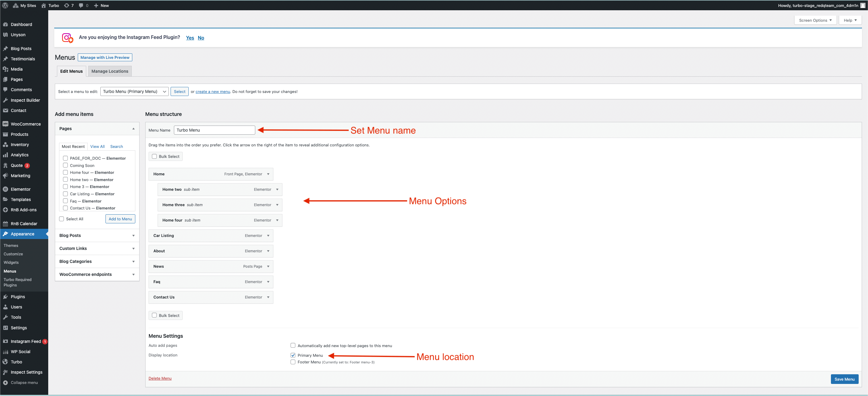The height and width of the screenshot is (396, 868).
Task: Select the Edit Menus tab
Action: (x=71, y=71)
